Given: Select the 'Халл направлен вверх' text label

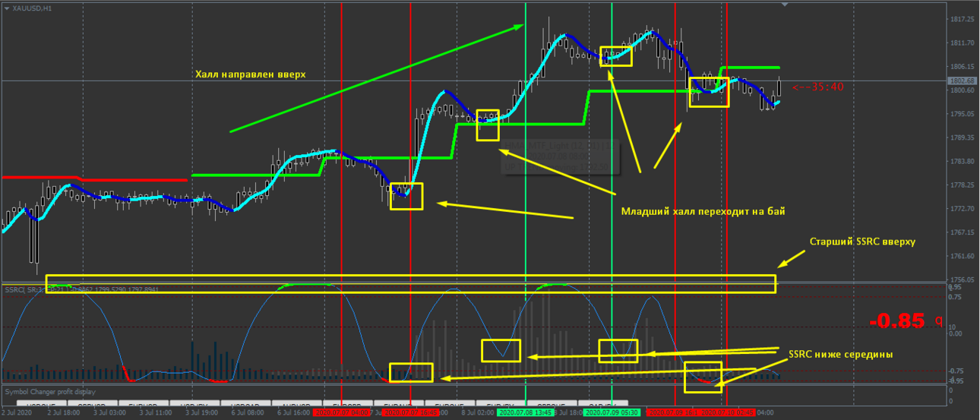Looking at the screenshot, I should [x=250, y=74].
